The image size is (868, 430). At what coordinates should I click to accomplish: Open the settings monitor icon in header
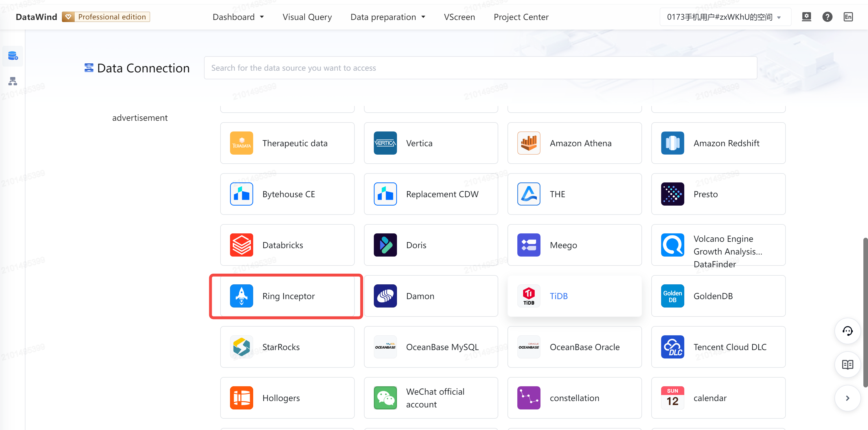pyautogui.click(x=806, y=17)
